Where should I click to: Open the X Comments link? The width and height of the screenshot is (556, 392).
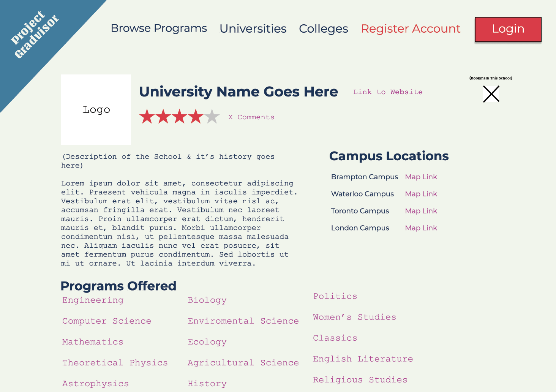coord(251,117)
